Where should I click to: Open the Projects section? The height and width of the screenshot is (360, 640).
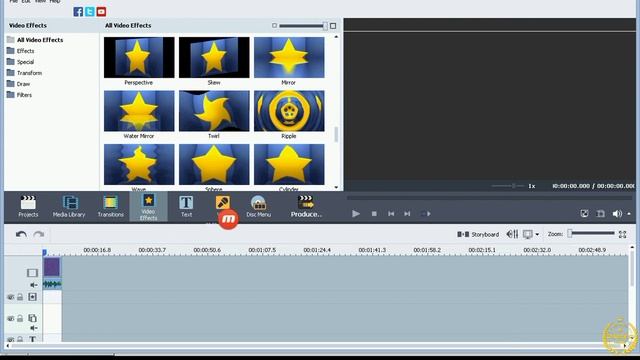[x=28, y=206]
